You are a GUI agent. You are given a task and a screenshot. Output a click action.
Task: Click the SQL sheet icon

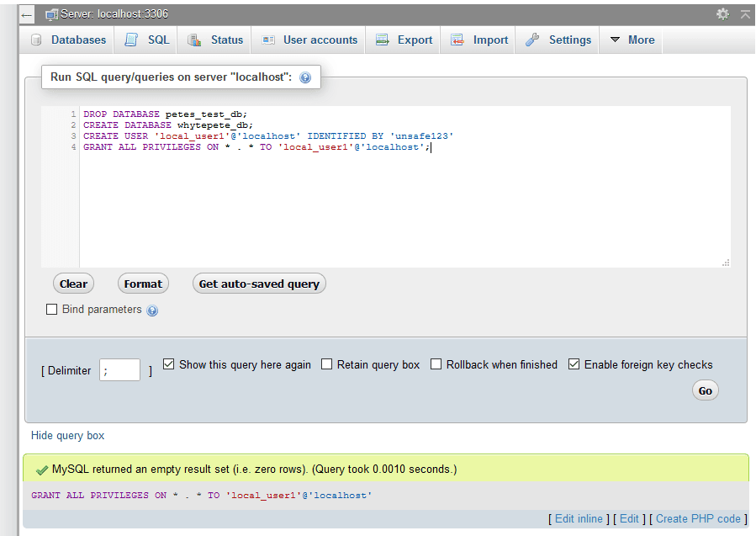point(130,40)
